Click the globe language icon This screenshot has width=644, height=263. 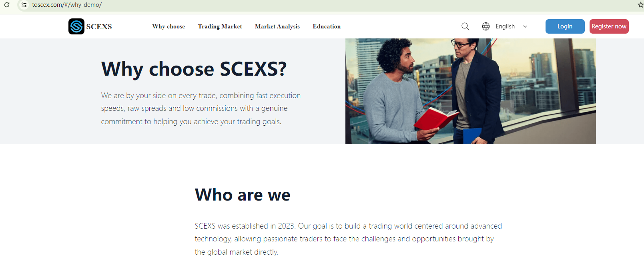[x=486, y=26]
